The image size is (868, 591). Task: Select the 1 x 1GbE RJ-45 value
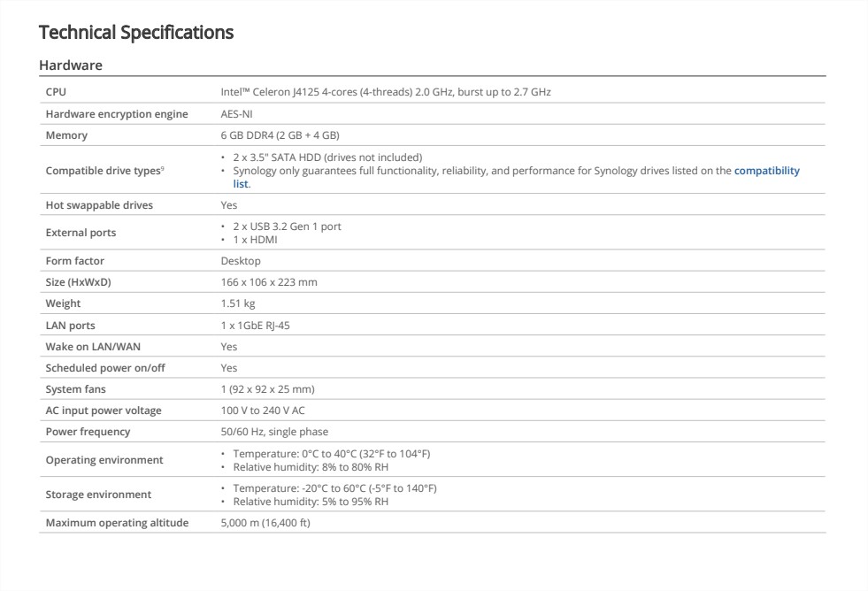255,326
